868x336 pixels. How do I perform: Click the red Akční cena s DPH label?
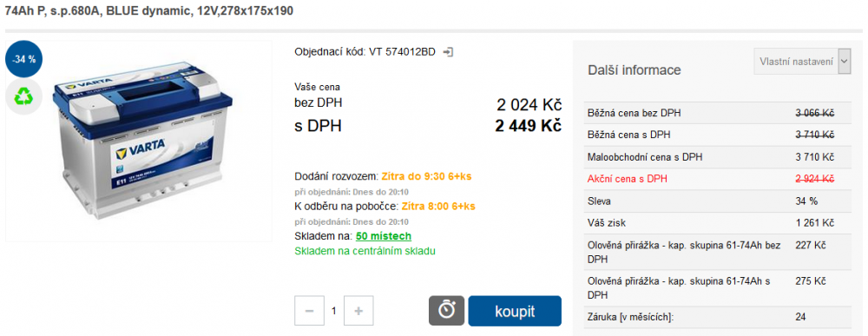628,179
